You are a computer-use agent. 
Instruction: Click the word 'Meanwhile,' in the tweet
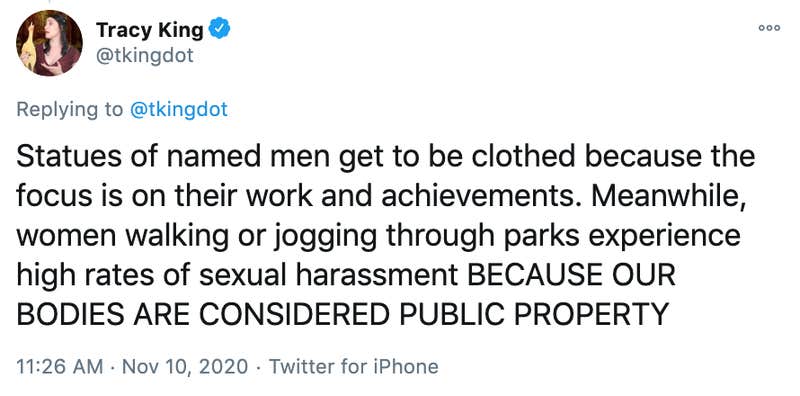(x=669, y=196)
